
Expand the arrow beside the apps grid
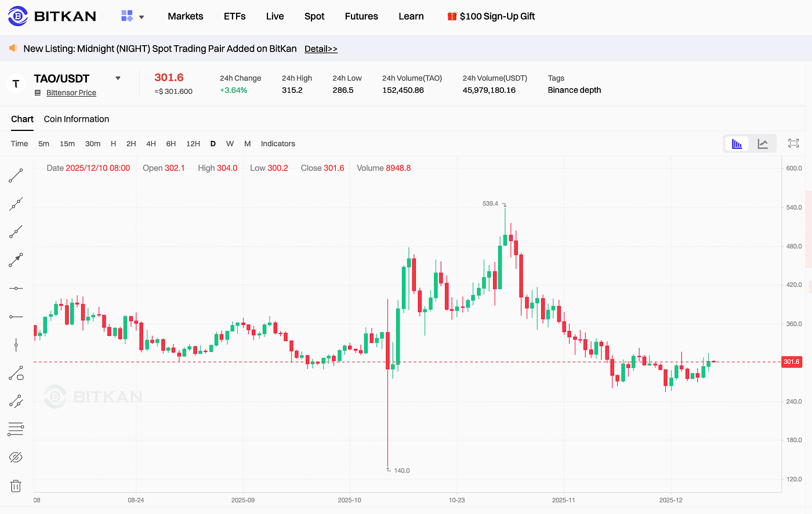[142, 17]
